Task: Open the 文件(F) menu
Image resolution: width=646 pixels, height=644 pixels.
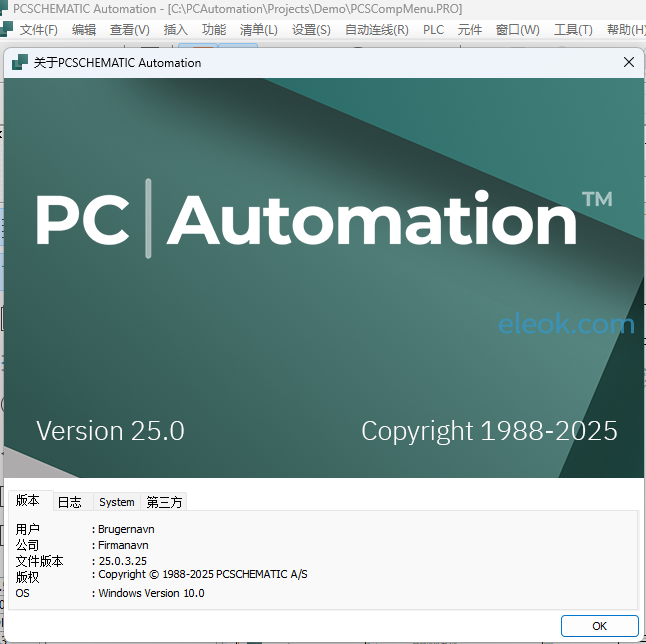Action: pyautogui.click(x=38, y=30)
